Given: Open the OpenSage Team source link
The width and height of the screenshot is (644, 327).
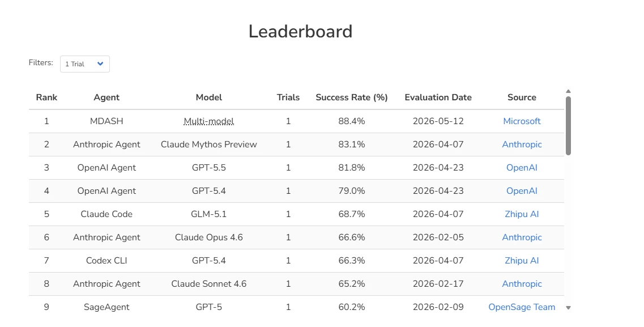Looking at the screenshot, I should 522,307.
